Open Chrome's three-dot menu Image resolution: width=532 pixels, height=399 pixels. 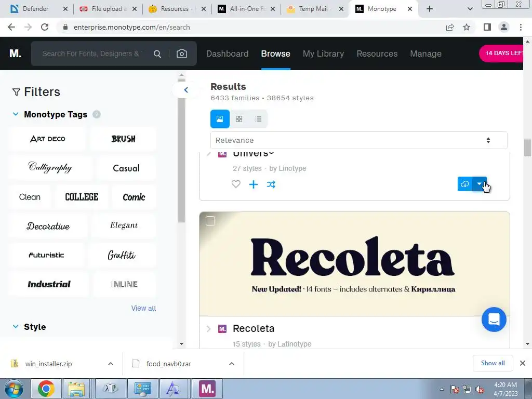[521, 27]
